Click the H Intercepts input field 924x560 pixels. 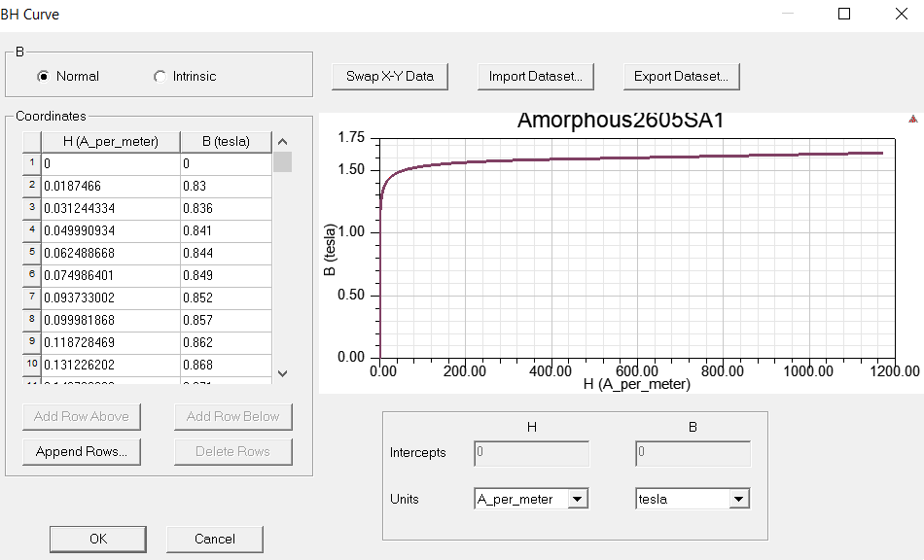pos(531,453)
